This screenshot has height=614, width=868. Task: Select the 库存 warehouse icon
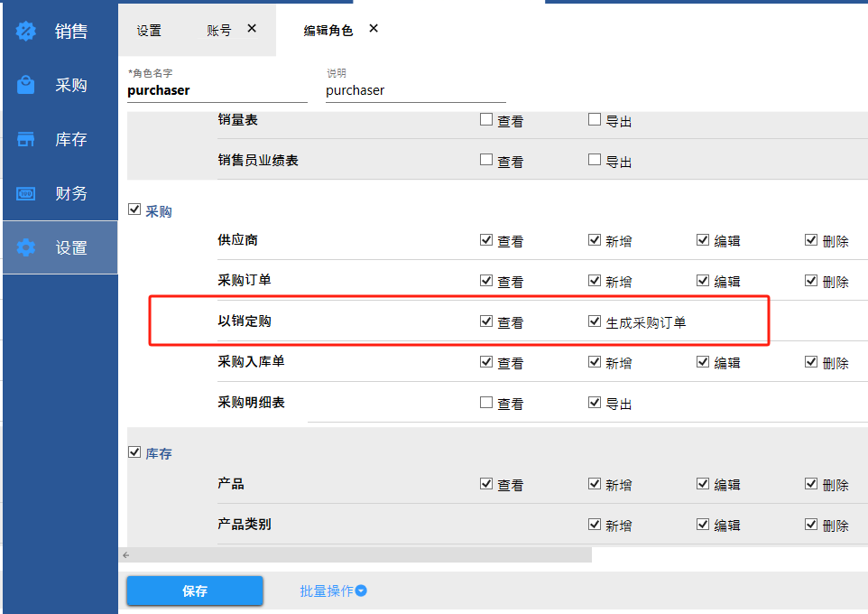26,139
